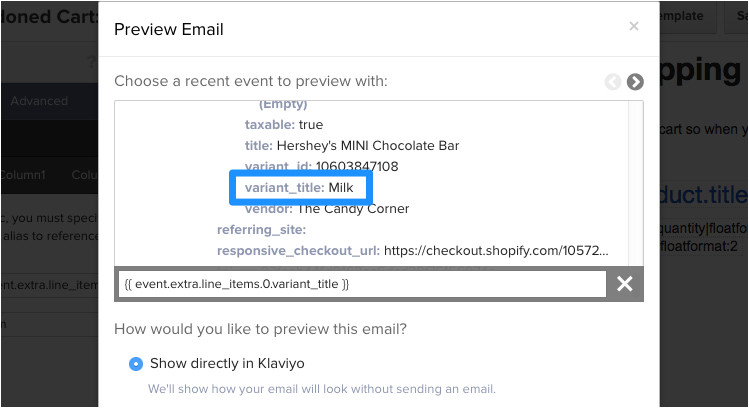Click the template button in the header
The width and height of the screenshot is (749, 408).
682,16
